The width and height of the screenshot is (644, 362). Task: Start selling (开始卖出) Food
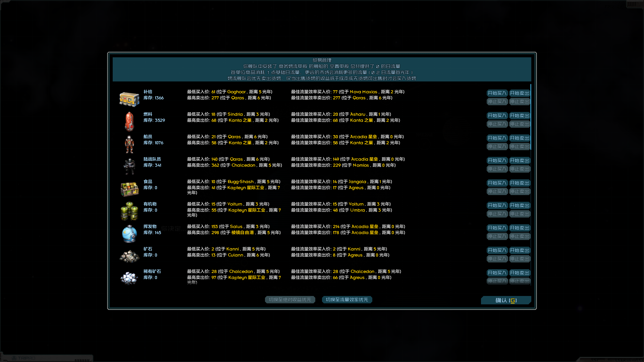point(520,183)
